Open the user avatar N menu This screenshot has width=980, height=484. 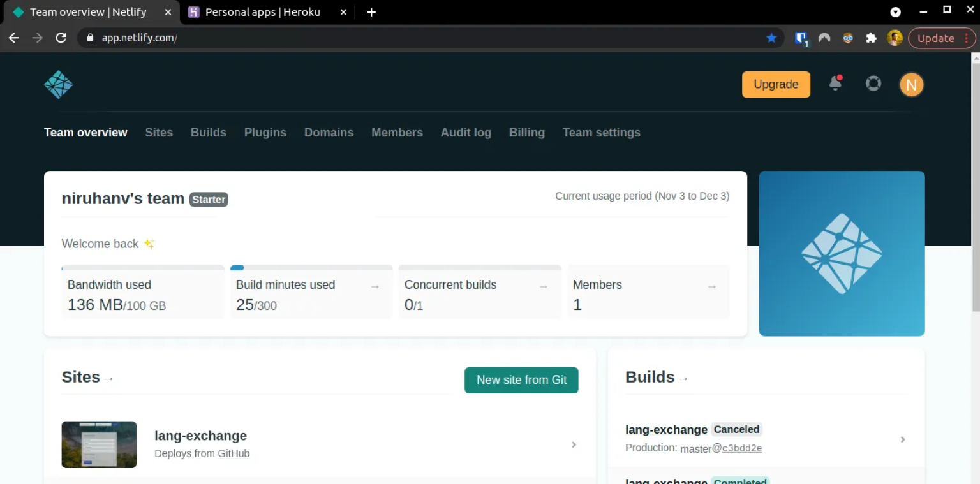(x=911, y=84)
